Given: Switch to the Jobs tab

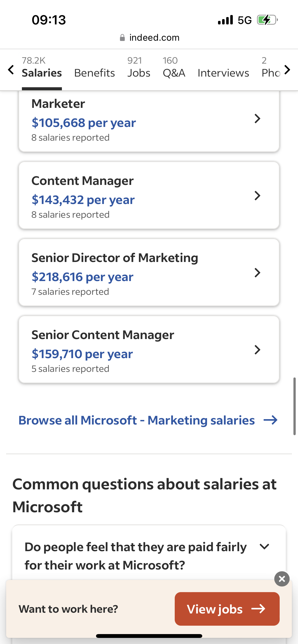Looking at the screenshot, I should point(139,68).
